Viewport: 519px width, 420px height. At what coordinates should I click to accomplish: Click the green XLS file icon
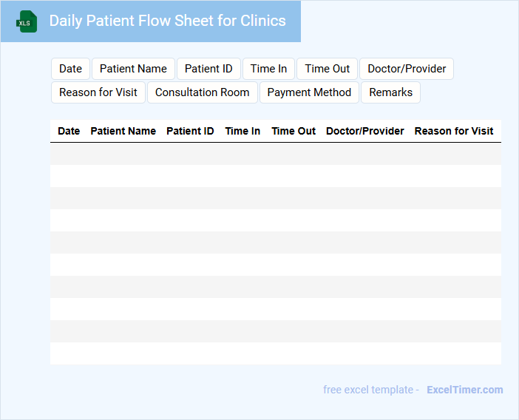click(x=27, y=21)
